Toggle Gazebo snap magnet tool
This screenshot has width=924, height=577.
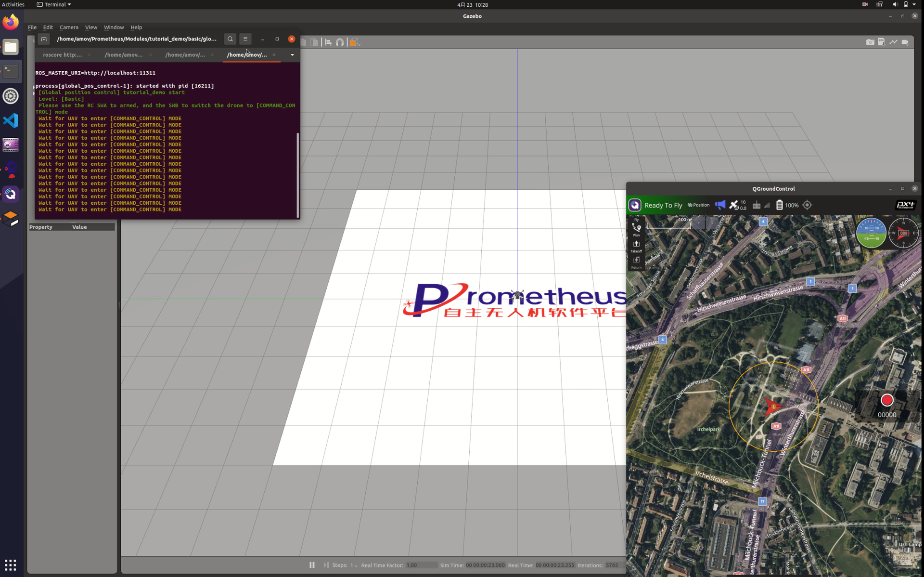[340, 42]
